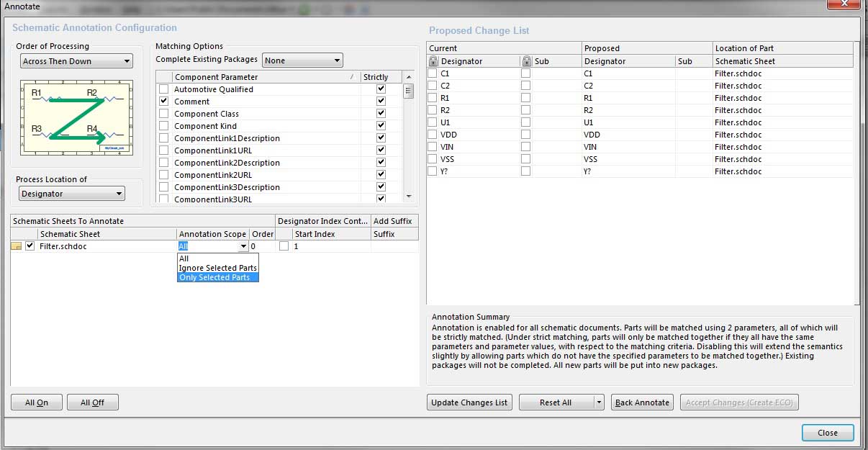Click the lock icon beside Sub column
The height and width of the screenshot is (450, 868).
526,61
